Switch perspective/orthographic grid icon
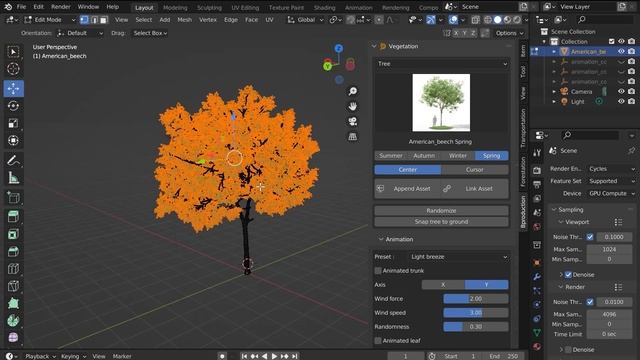 click(352, 136)
